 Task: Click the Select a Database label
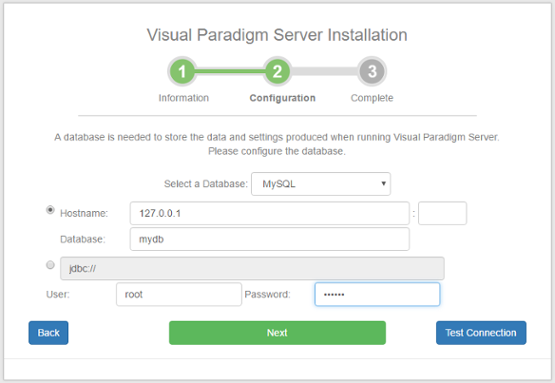pyautogui.click(x=206, y=184)
